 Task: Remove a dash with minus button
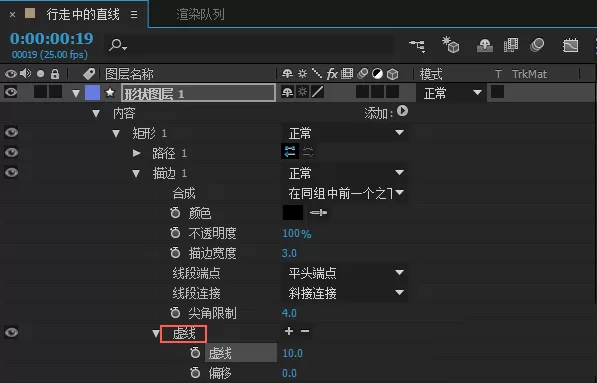(x=305, y=331)
